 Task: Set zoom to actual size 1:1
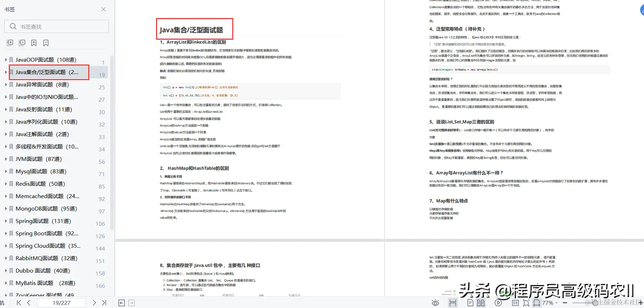coord(515,303)
